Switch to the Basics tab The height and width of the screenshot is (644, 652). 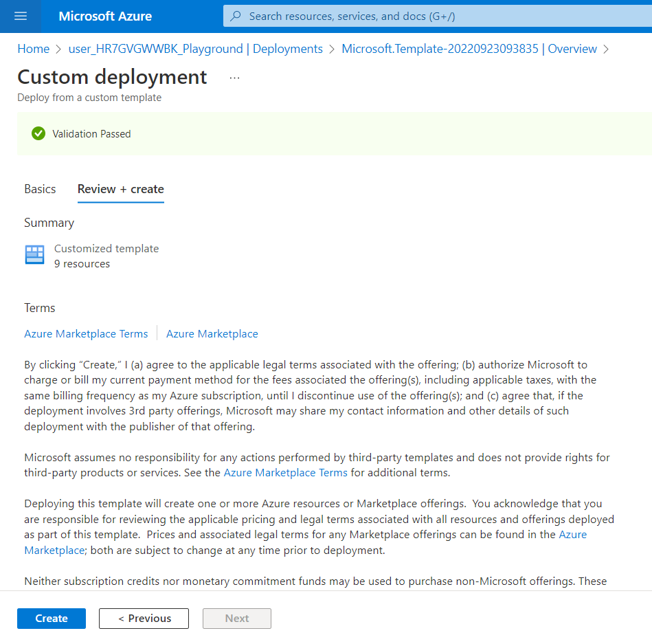(x=40, y=189)
